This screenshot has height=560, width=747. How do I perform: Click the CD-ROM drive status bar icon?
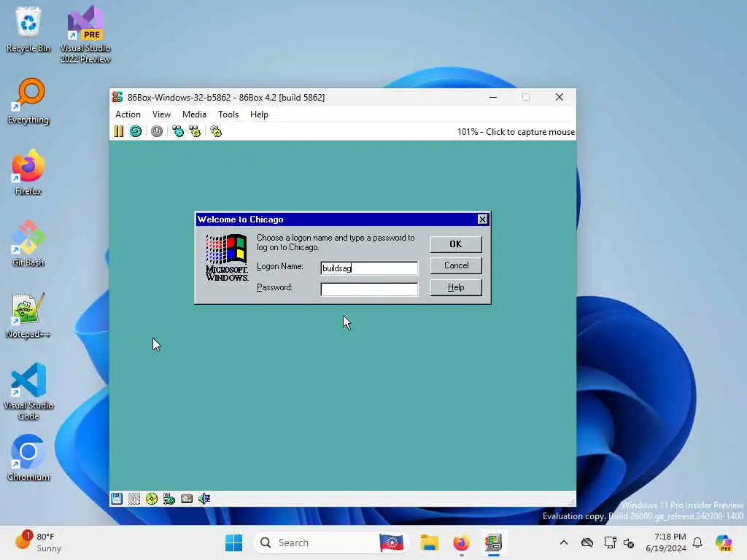[152, 499]
